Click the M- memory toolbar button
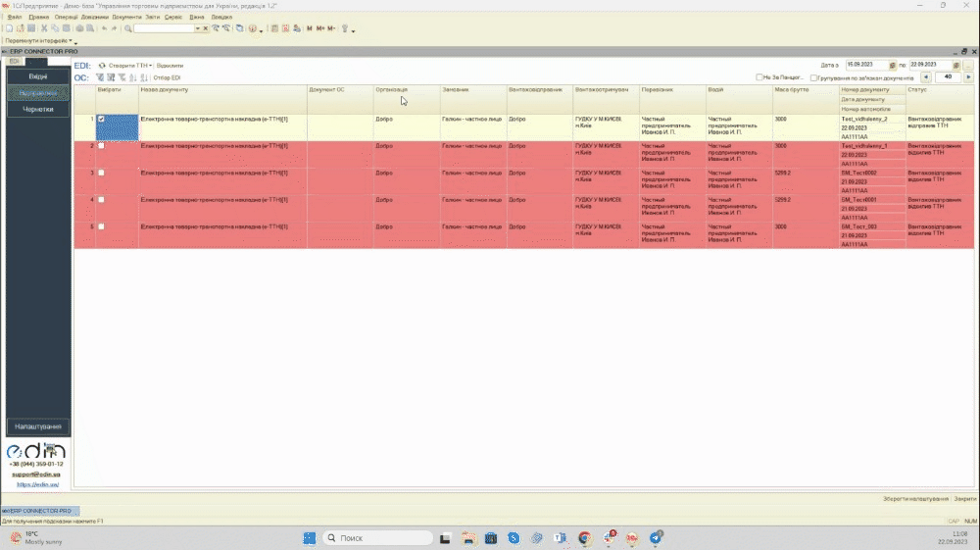Viewport: 980px width, 550px height. (330, 28)
